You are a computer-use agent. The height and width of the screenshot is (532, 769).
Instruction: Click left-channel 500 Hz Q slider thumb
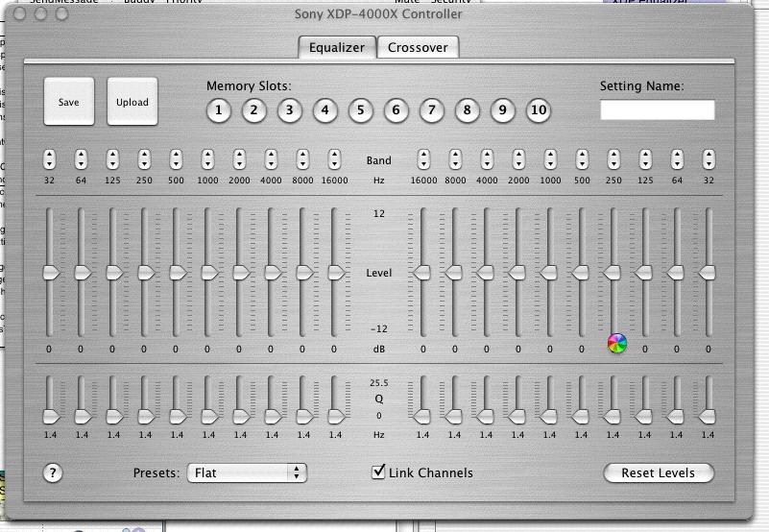(178, 417)
